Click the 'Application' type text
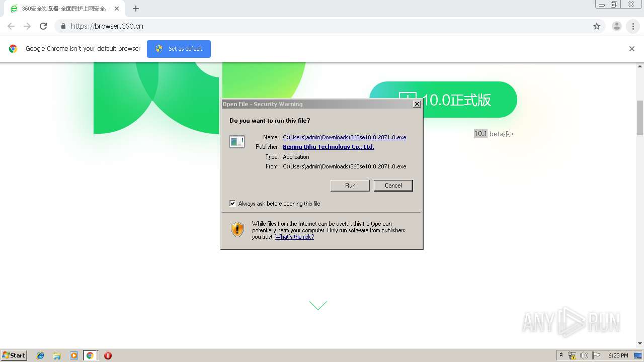 coord(296,157)
